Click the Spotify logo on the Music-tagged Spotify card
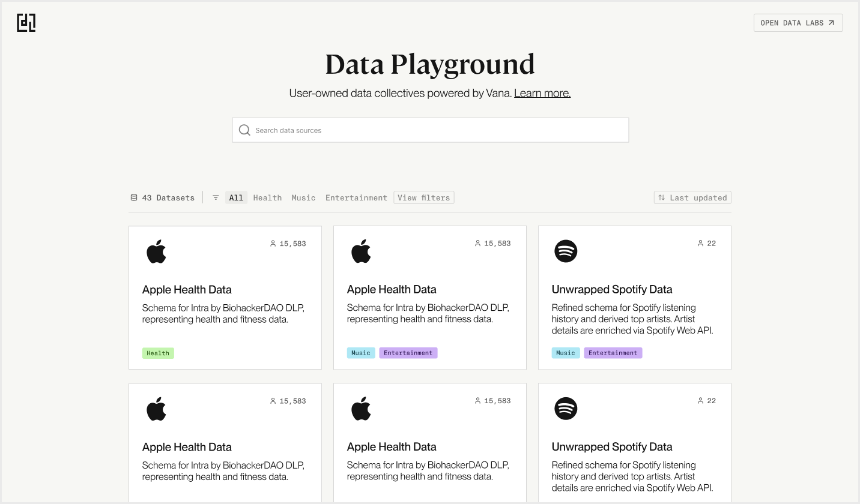Screen dimensions: 860x504 click(x=566, y=251)
